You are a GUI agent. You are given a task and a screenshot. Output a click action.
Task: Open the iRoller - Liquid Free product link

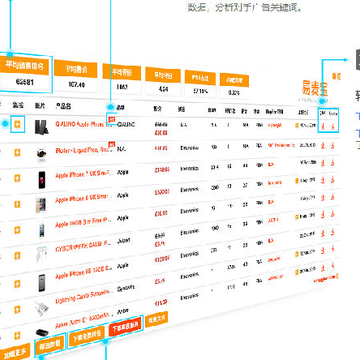coord(82,151)
